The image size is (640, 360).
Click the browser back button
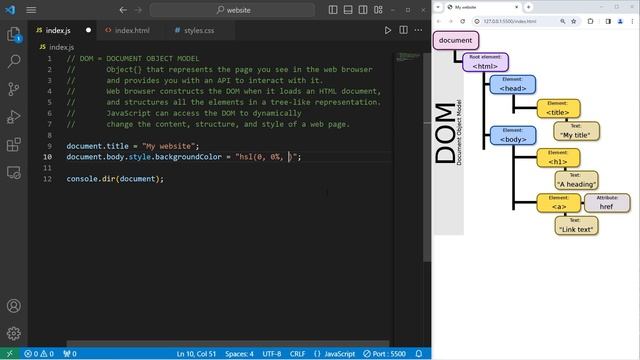click(439, 21)
